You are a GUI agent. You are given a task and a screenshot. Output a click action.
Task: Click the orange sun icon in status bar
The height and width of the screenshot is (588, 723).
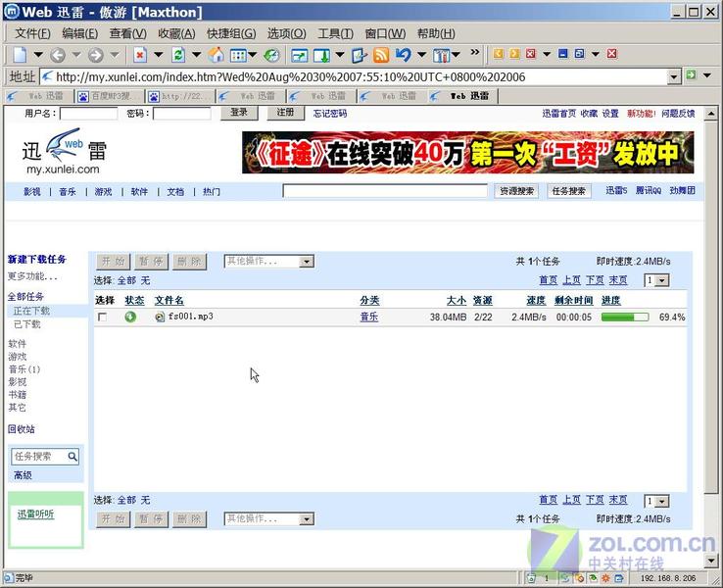(605, 578)
